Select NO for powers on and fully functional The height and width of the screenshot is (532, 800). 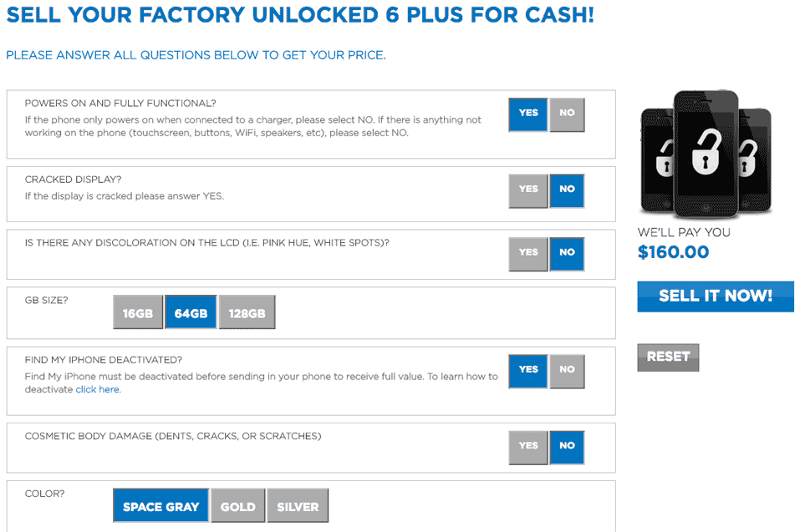[567, 114]
